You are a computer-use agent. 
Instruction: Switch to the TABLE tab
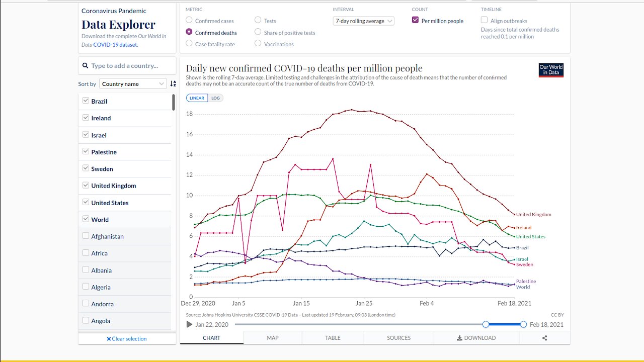tap(333, 338)
